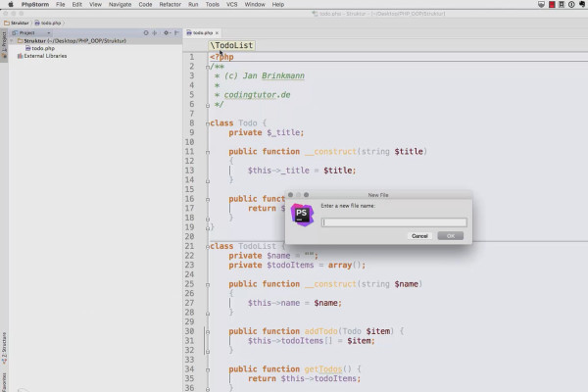
Task: Open the Run menu
Action: [193, 5]
